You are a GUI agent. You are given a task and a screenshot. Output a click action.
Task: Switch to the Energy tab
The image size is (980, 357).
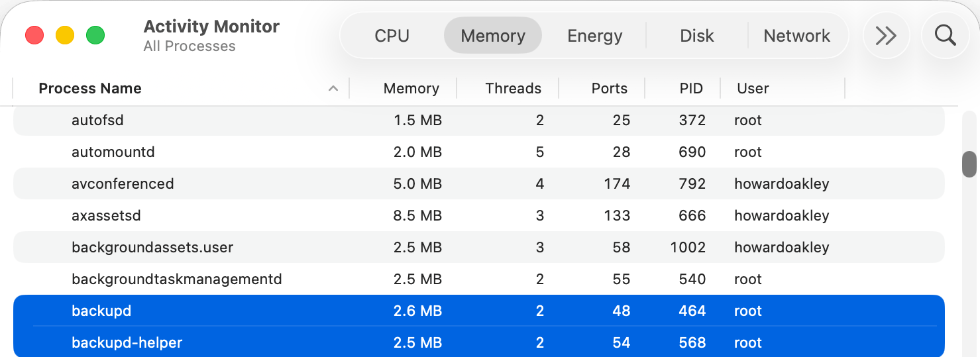[x=594, y=36]
